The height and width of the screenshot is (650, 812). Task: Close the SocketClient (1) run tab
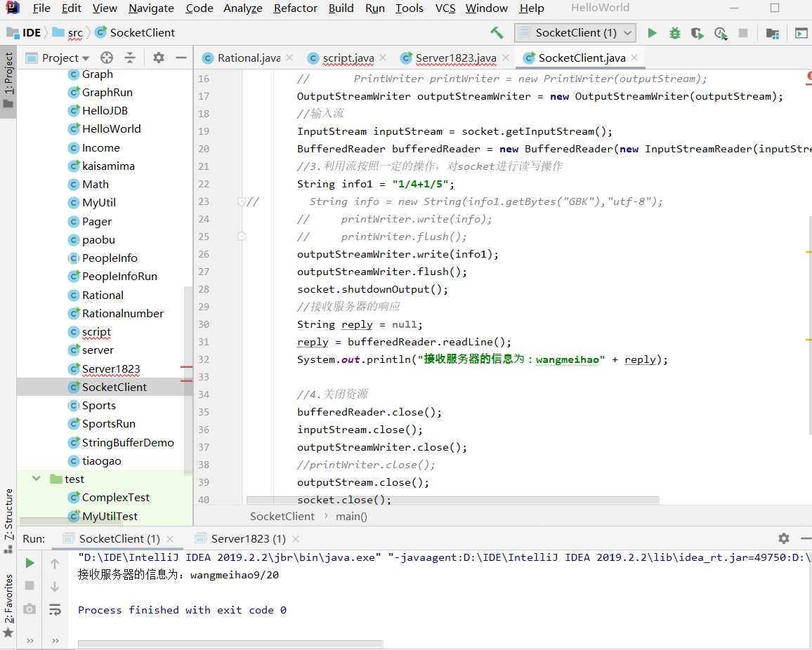point(170,538)
